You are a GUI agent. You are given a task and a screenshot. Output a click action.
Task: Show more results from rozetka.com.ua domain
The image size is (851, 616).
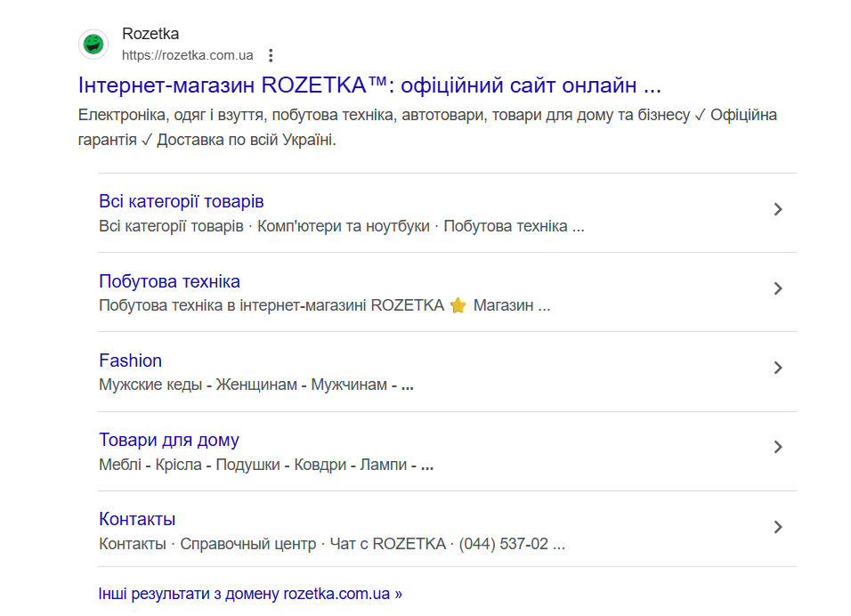(250, 593)
